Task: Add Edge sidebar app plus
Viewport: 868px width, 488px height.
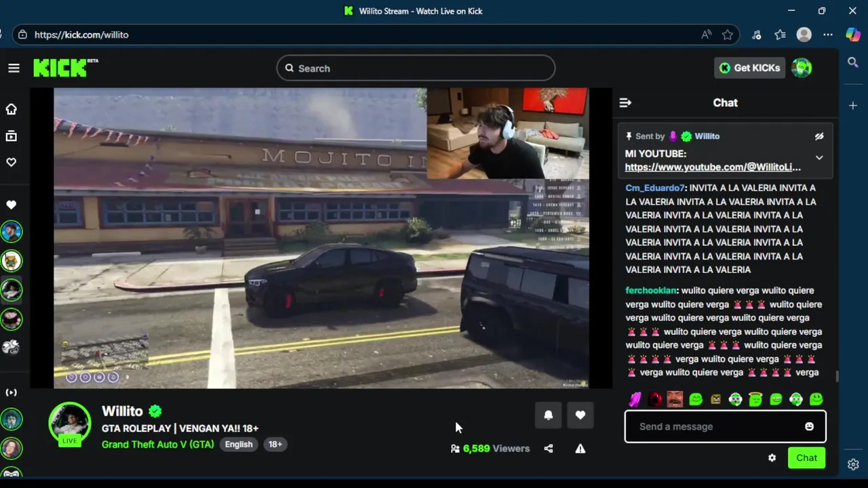Action: (853, 106)
